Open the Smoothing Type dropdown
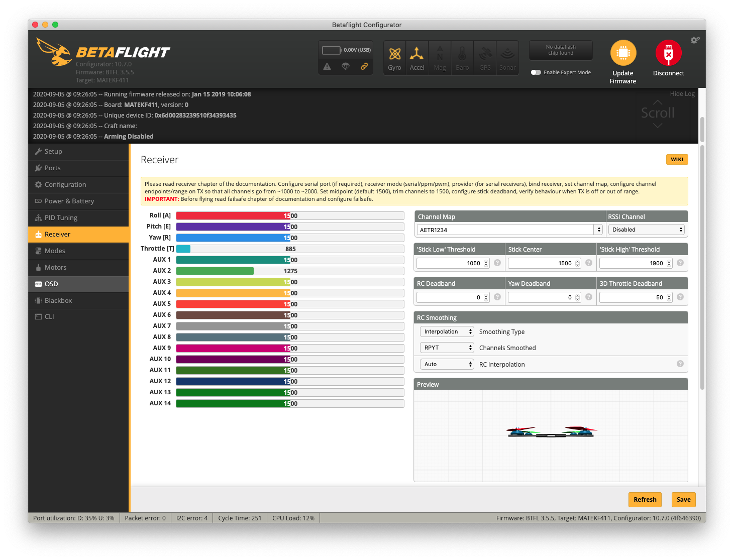This screenshot has height=560, width=734. pos(447,331)
